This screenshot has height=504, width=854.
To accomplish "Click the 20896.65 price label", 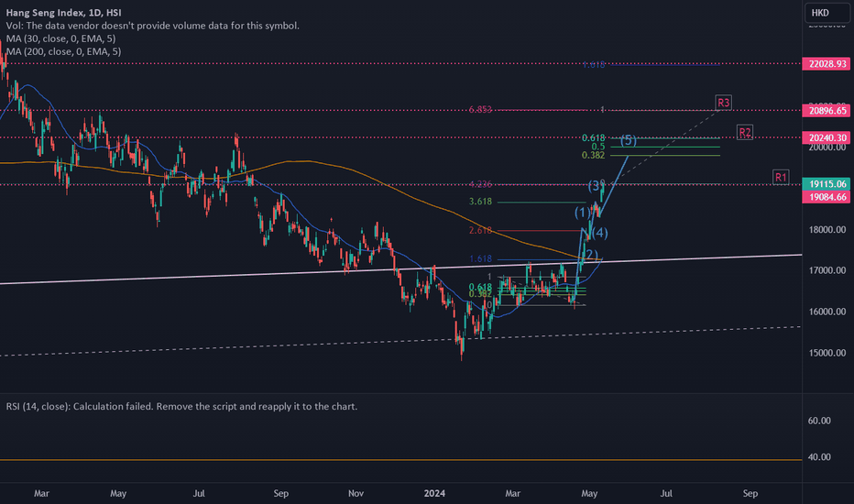I will click(827, 111).
